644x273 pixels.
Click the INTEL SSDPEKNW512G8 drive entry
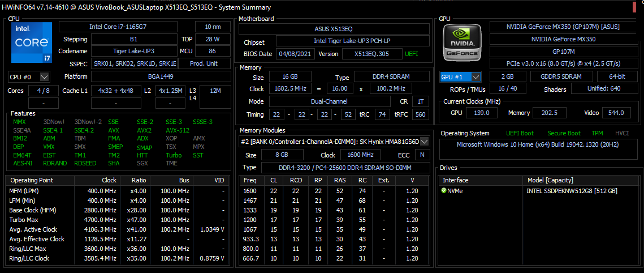click(572, 191)
